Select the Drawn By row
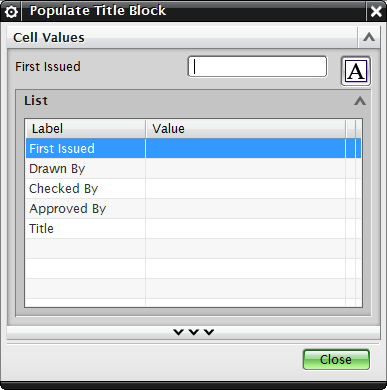The width and height of the screenshot is (387, 390). tap(193, 169)
